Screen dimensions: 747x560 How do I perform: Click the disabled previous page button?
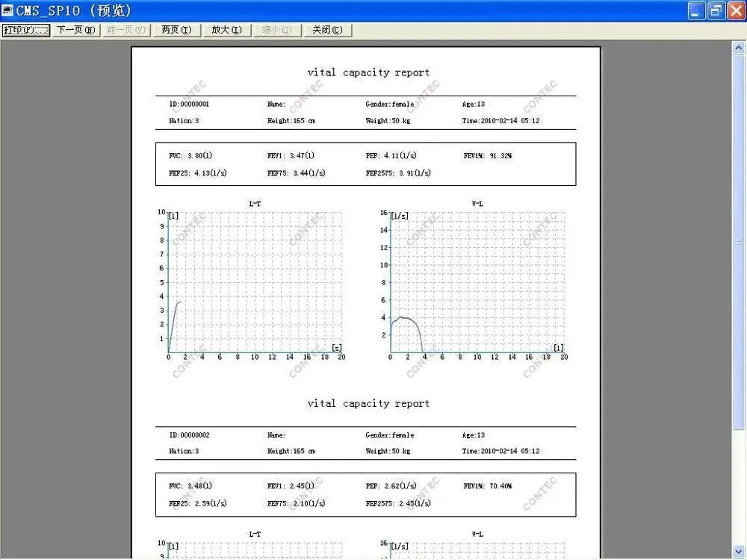(x=125, y=30)
